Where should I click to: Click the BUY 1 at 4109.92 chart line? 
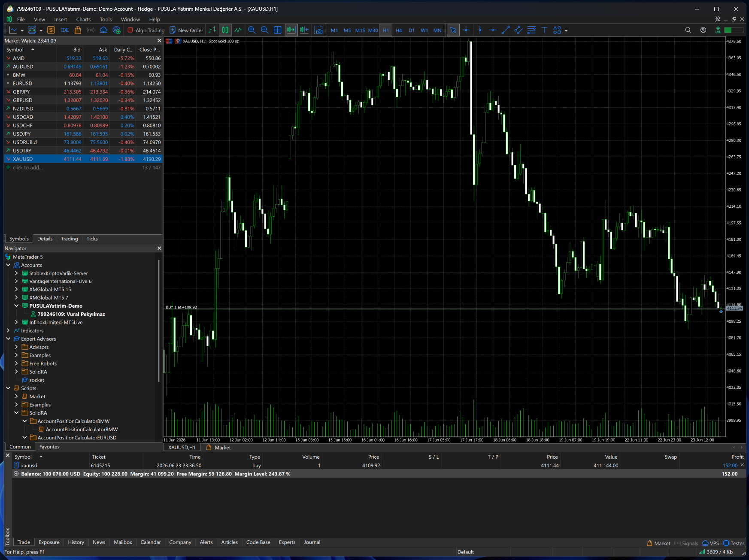(x=181, y=307)
